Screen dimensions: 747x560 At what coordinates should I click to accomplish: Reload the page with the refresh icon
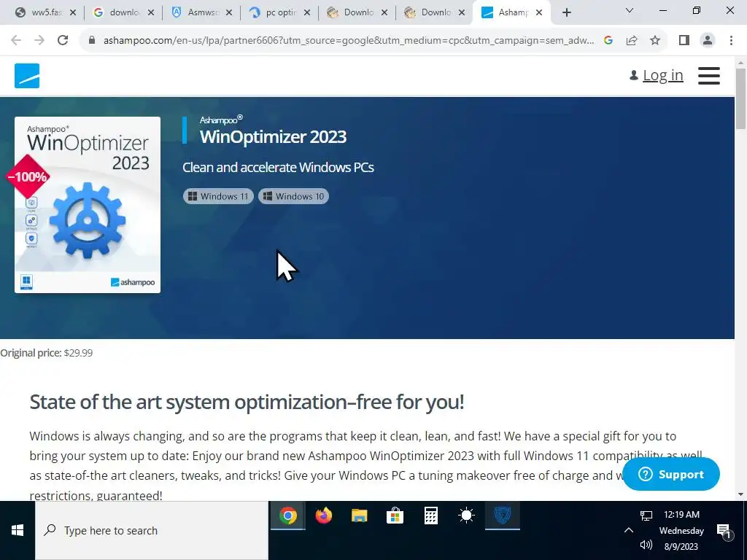(x=63, y=40)
